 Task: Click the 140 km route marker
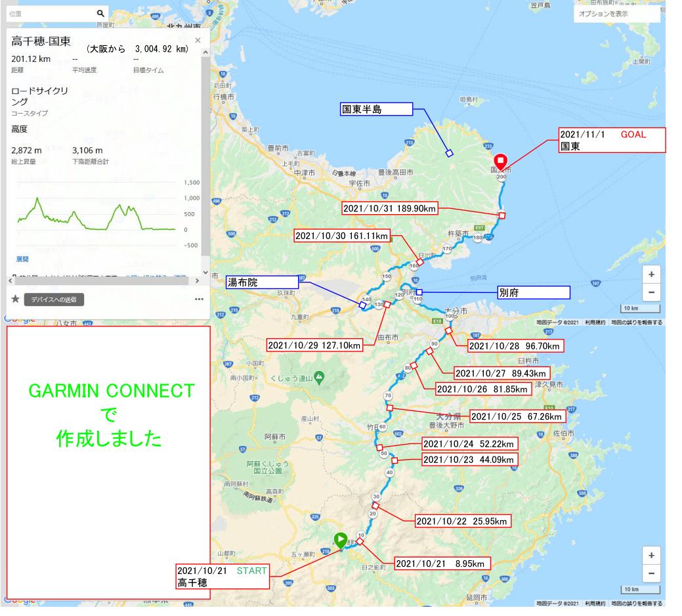[x=367, y=299]
